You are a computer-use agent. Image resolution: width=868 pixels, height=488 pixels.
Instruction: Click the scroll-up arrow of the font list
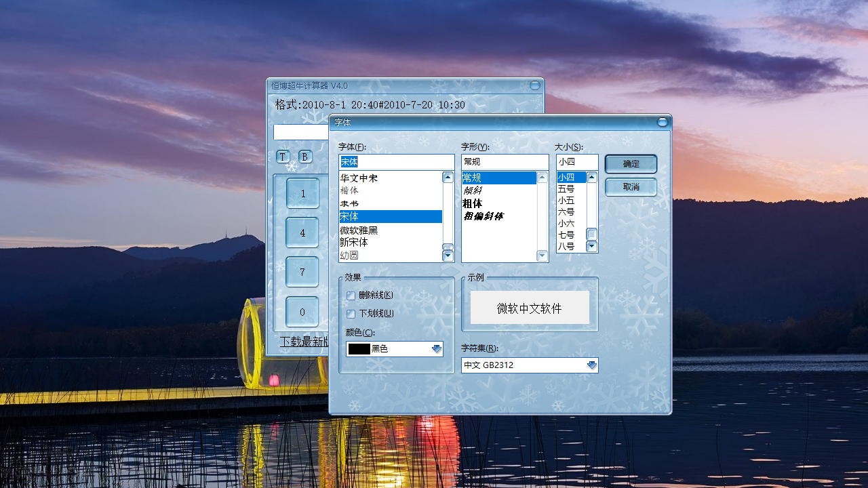coord(448,177)
